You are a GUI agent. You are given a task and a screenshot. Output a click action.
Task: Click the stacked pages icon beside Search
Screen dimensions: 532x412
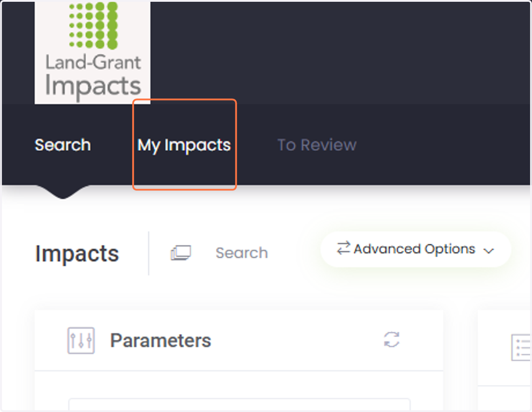[181, 253]
